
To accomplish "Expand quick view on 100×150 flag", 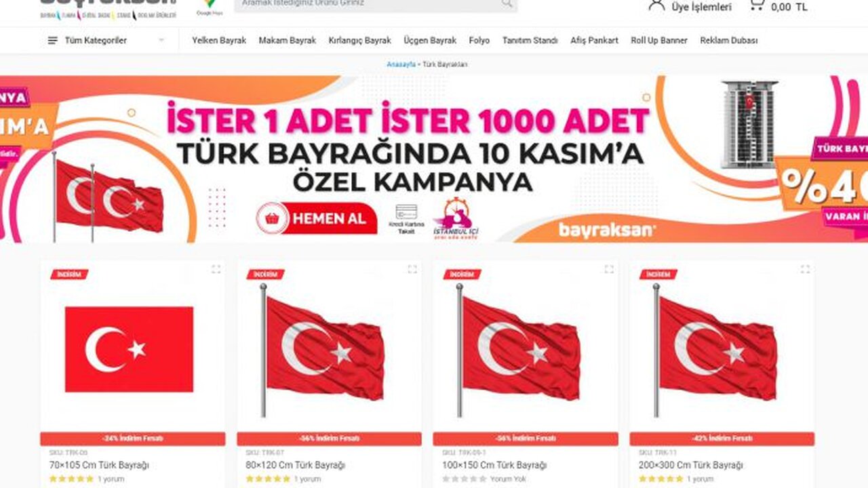I will [x=608, y=269].
